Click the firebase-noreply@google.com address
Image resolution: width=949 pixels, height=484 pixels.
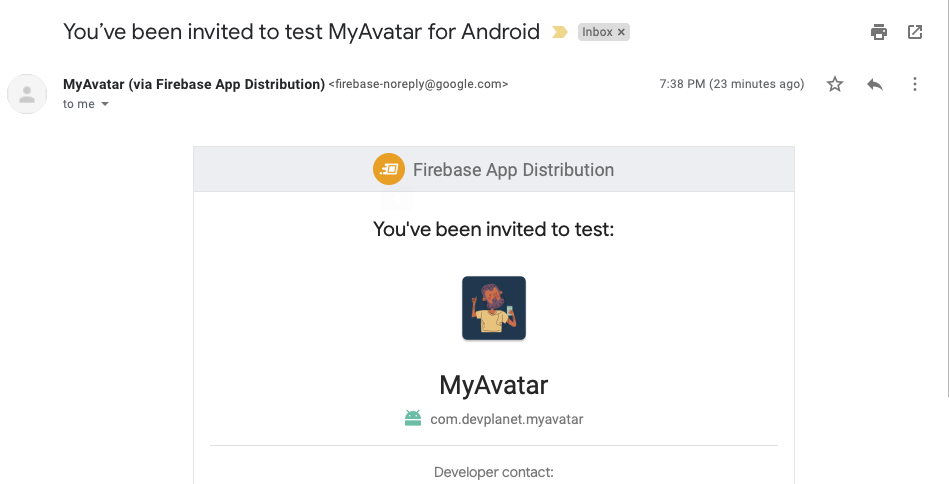click(418, 85)
